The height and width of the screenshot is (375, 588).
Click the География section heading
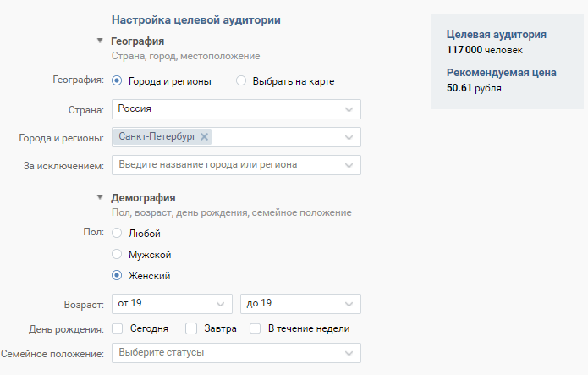click(x=137, y=41)
